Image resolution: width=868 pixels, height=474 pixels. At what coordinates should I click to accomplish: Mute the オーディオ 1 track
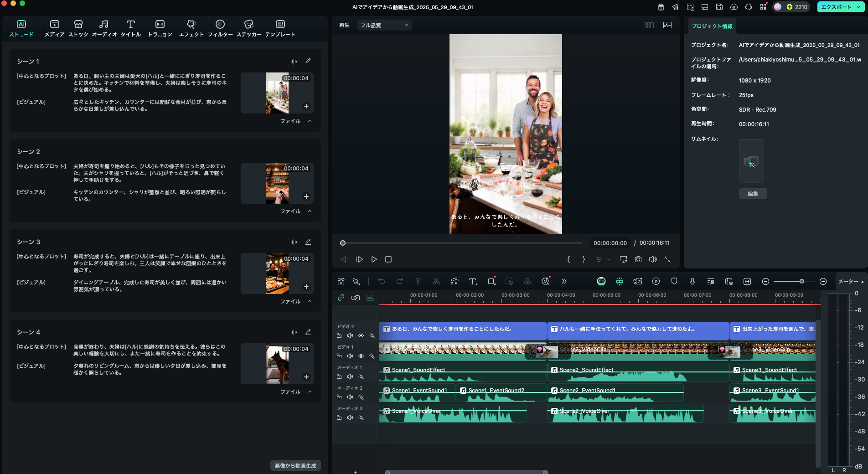click(350, 376)
